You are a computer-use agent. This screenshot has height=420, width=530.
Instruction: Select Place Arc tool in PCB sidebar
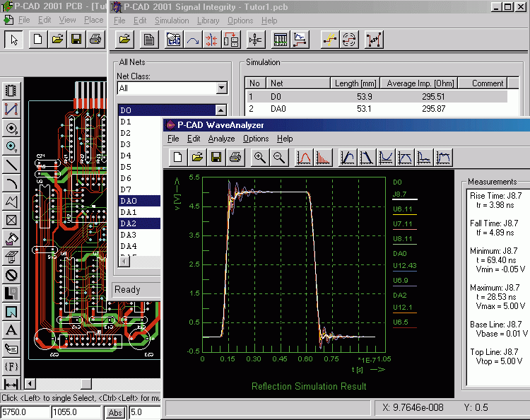tap(11, 183)
